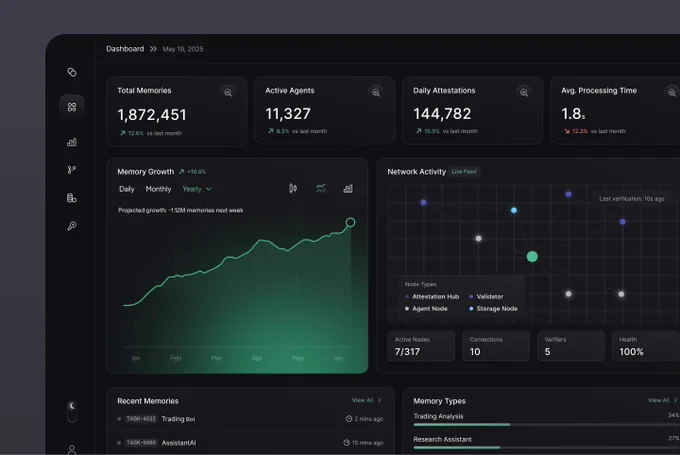Click the Projected growth note text
The image size is (680, 455).
pos(180,210)
